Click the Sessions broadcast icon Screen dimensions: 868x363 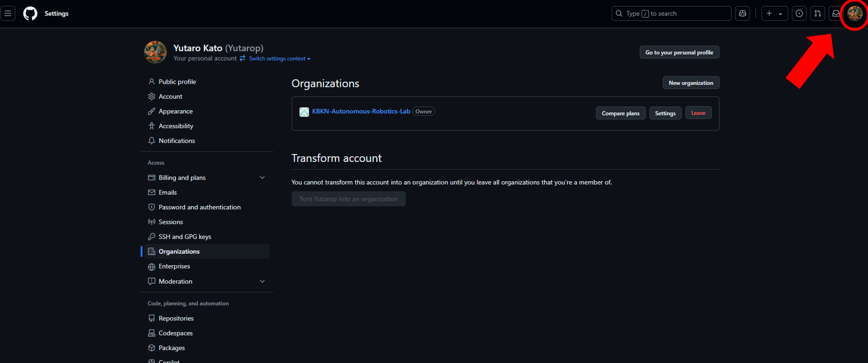152,222
